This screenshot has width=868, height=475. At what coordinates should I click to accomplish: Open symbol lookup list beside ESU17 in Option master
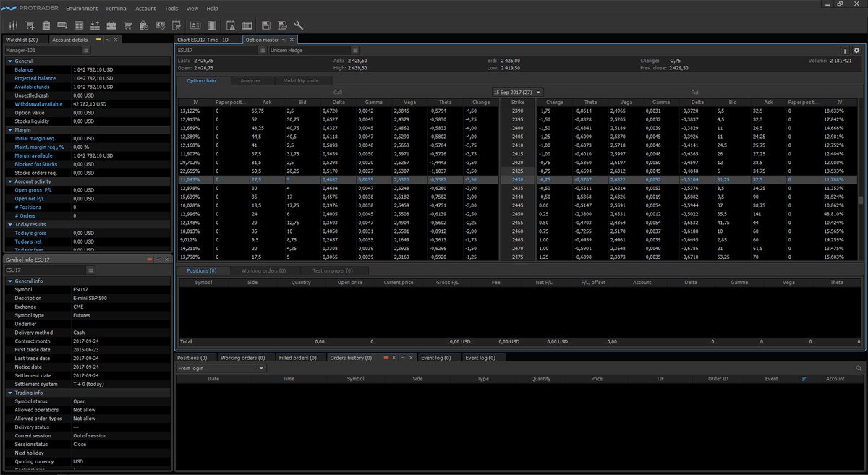click(261, 51)
